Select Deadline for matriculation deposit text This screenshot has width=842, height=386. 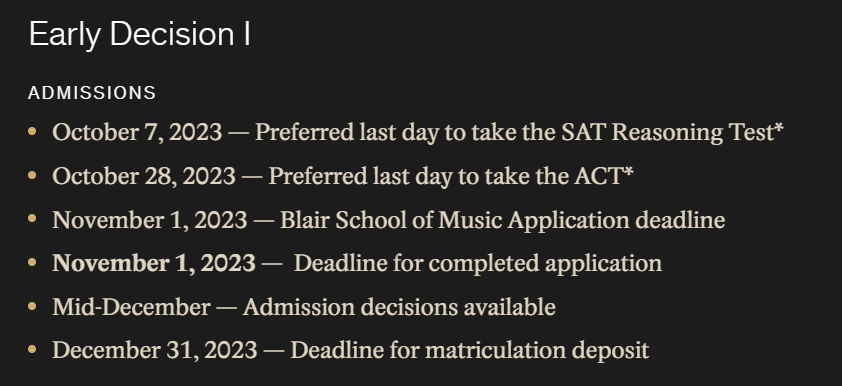coord(470,351)
